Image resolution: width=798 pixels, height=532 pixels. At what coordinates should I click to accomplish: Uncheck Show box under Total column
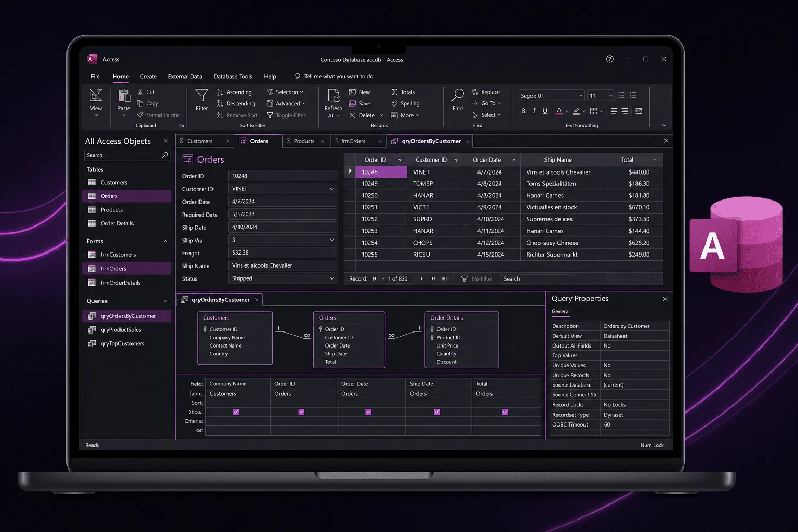point(505,412)
